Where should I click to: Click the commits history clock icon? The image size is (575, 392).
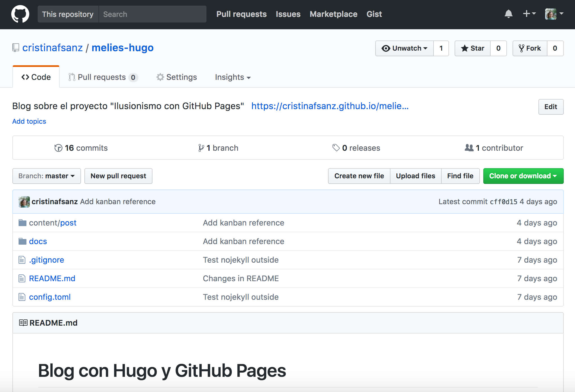click(58, 148)
